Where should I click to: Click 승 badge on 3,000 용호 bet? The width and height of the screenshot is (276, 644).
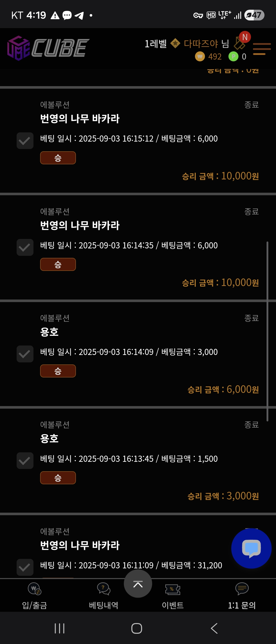[x=58, y=371]
